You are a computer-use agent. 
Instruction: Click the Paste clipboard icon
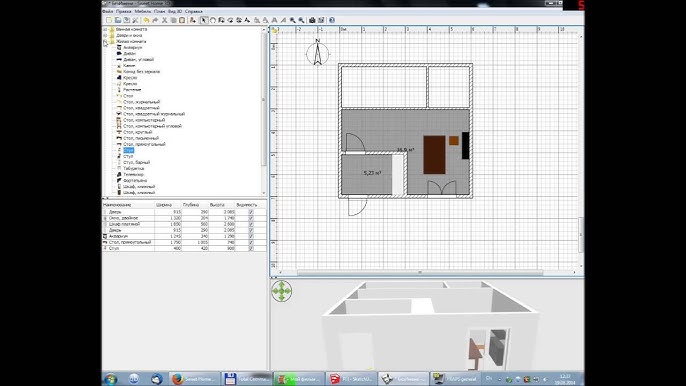[182, 20]
